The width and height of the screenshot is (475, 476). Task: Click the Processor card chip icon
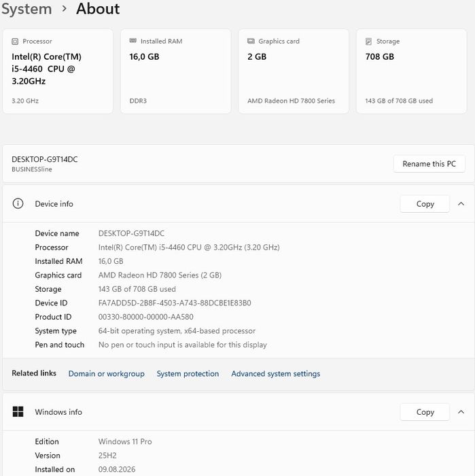point(15,41)
